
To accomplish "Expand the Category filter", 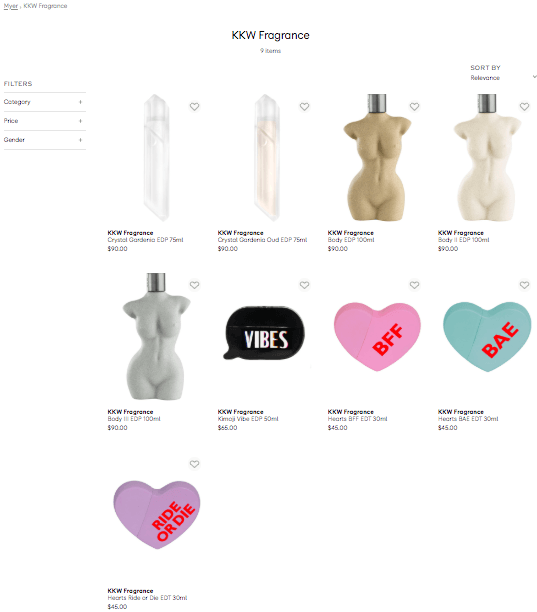I will (44, 102).
